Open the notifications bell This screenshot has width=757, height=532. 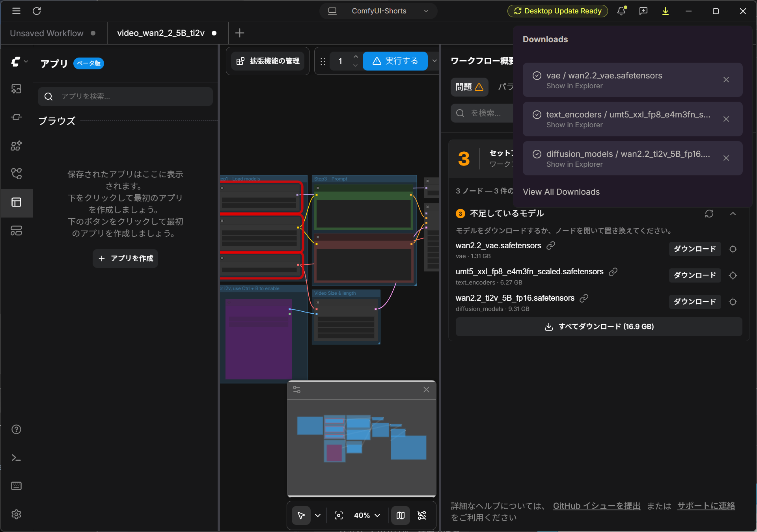point(621,11)
